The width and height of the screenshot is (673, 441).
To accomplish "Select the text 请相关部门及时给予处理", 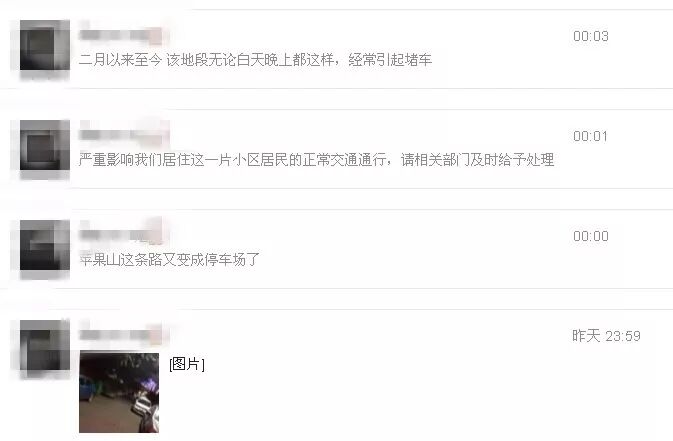I will (477, 160).
